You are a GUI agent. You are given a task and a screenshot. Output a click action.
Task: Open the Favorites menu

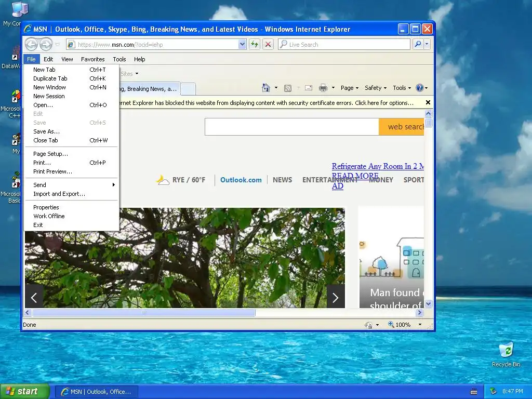click(92, 59)
